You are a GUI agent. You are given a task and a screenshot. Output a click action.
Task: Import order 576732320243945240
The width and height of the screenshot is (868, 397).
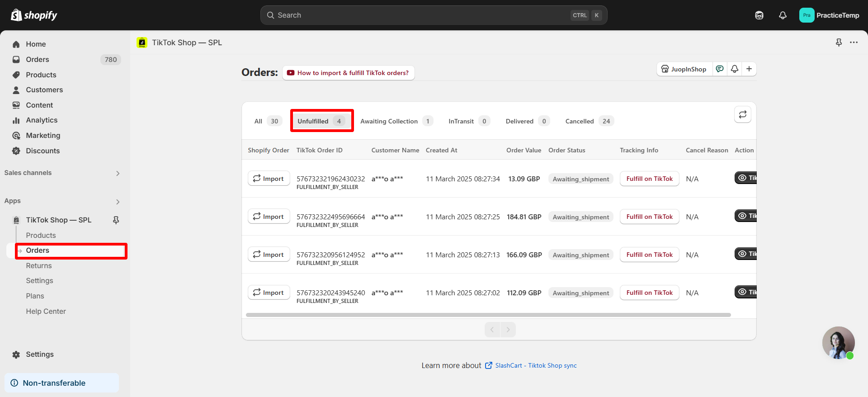coord(269,293)
